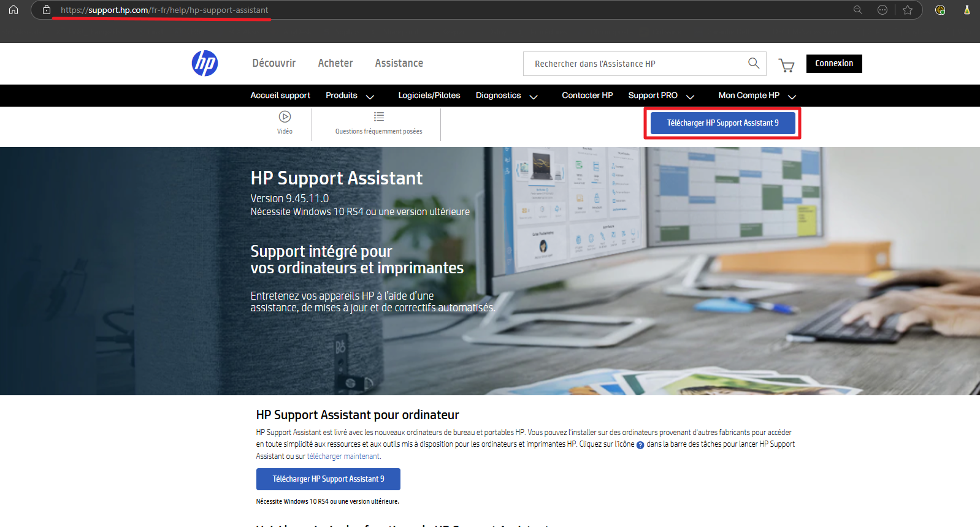The width and height of the screenshot is (980, 527).
Task: Expand the Mon Compte HP chevron
Action: (792, 96)
